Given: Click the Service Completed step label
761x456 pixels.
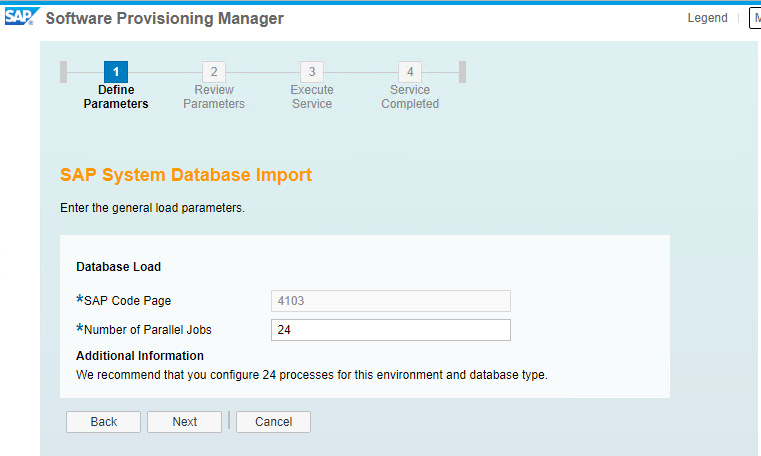Looking at the screenshot, I should pos(410,97).
